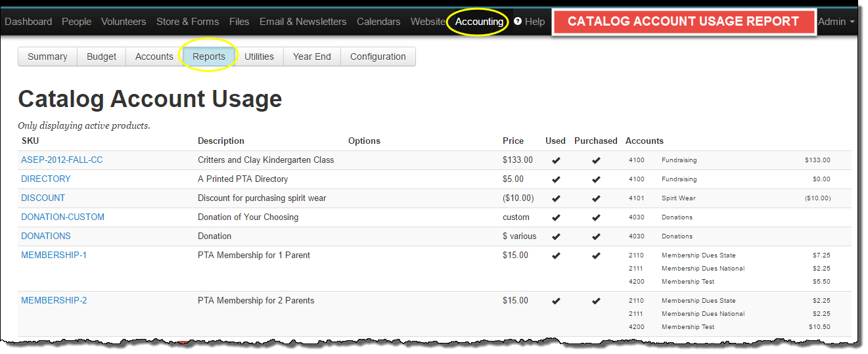Open the Website section

(x=428, y=22)
